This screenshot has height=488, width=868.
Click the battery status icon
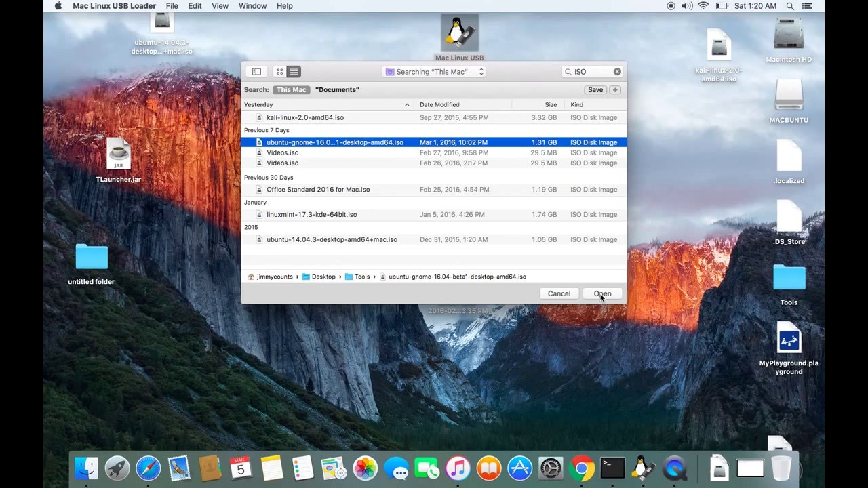pyautogui.click(x=722, y=6)
